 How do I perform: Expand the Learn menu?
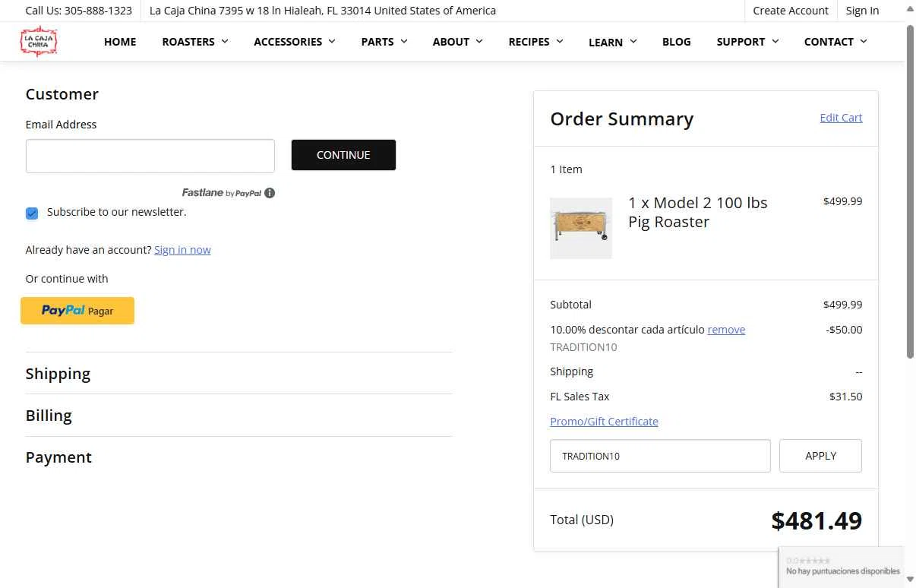pyautogui.click(x=613, y=42)
